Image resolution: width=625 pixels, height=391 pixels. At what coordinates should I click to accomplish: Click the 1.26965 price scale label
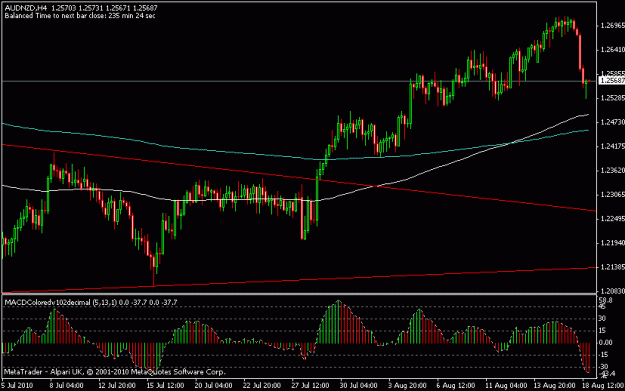pos(612,26)
